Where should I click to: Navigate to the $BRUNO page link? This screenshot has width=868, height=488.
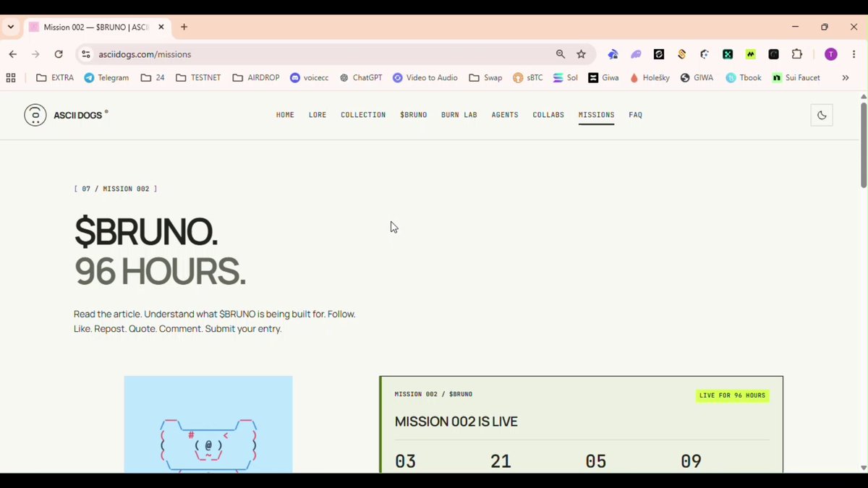tap(414, 115)
